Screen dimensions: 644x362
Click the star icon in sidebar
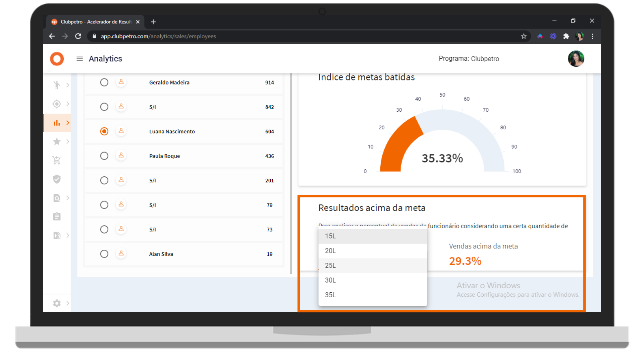click(57, 141)
